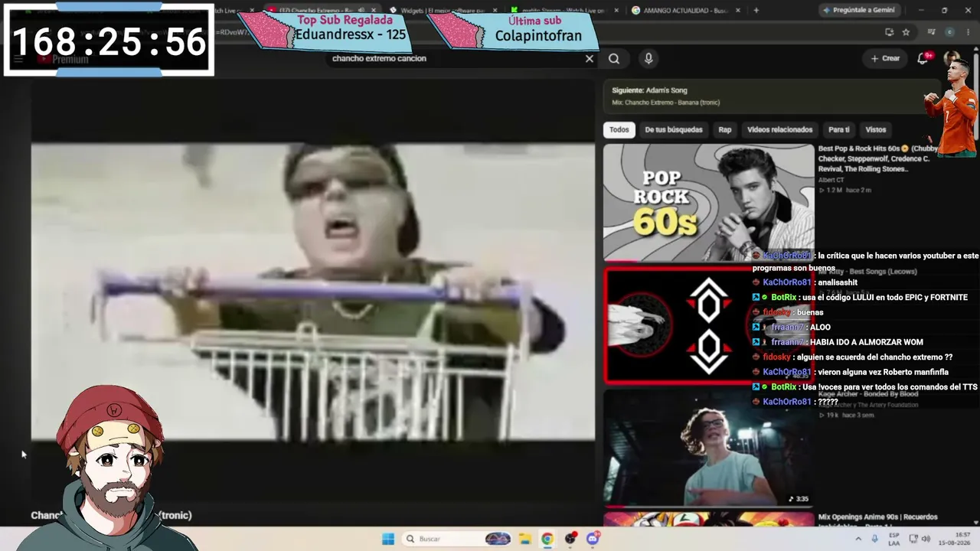
Task: Close the AMANGO ACTUALIDAD browser tab
Action: 737,11
